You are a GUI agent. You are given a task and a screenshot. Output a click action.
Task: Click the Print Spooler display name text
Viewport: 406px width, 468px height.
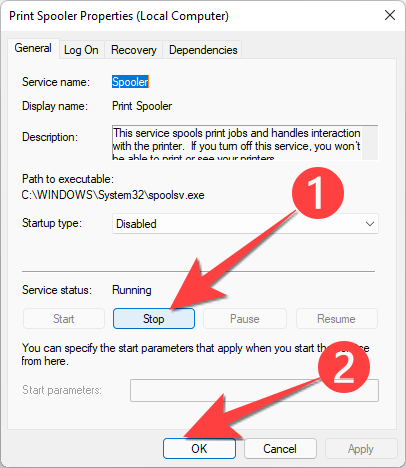coord(142,106)
